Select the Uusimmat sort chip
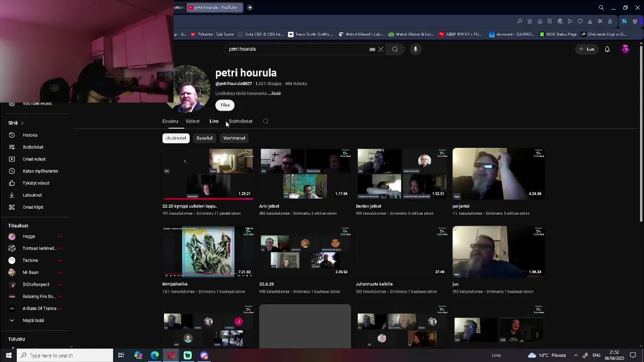 176,138
